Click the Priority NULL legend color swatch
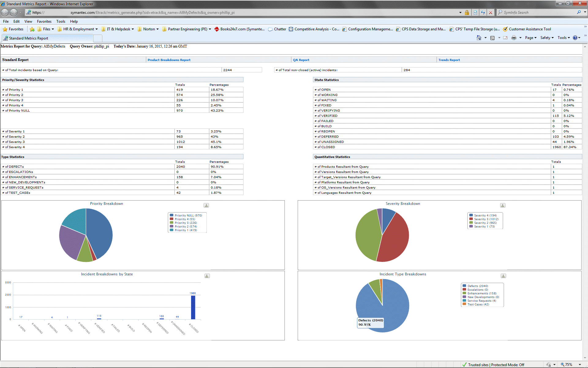This screenshot has width=588, height=368. click(172, 215)
